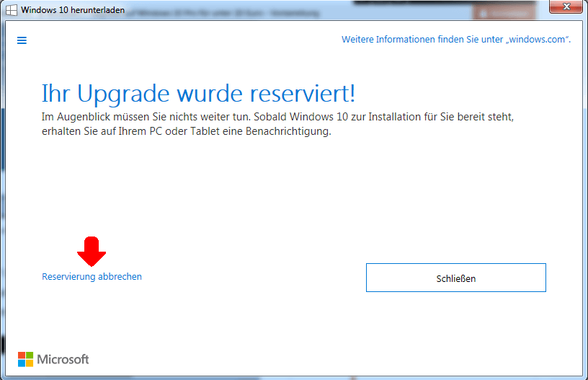588x380 pixels.
Task: Click the Microsoft logo
Action: tap(53, 359)
